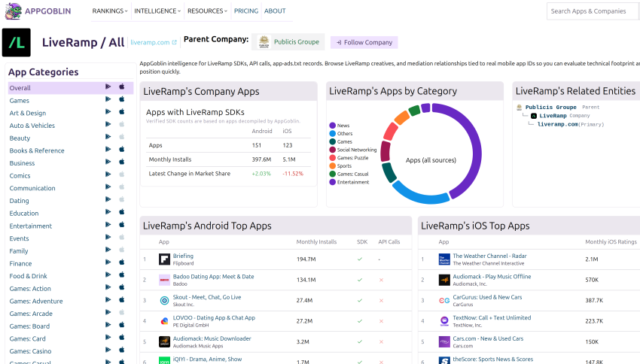Viewport: 640px width, 364px height.
Task: Select Google Play icon for Entertainment
Action: [x=108, y=225]
